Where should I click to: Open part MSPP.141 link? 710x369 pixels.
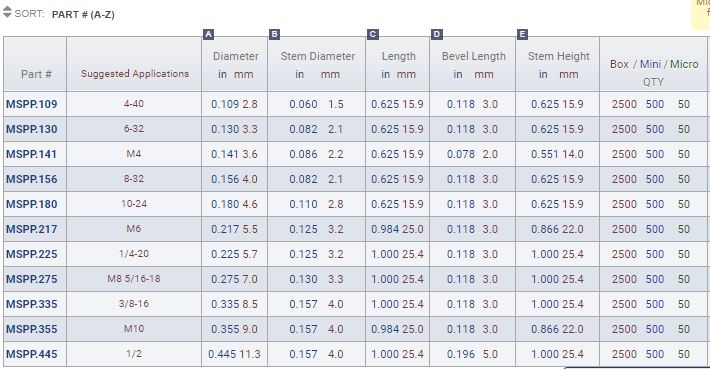pos(31,154)
